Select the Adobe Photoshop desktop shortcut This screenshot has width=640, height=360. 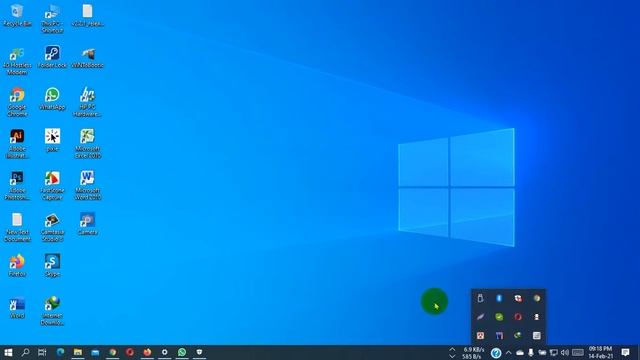(x=17, y=186)
